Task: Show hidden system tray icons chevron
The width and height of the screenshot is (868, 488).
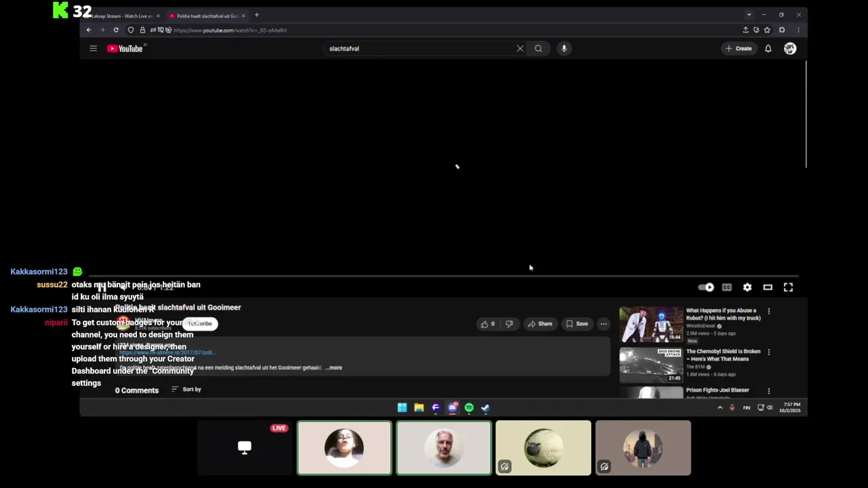Action: tap(719, 407)
